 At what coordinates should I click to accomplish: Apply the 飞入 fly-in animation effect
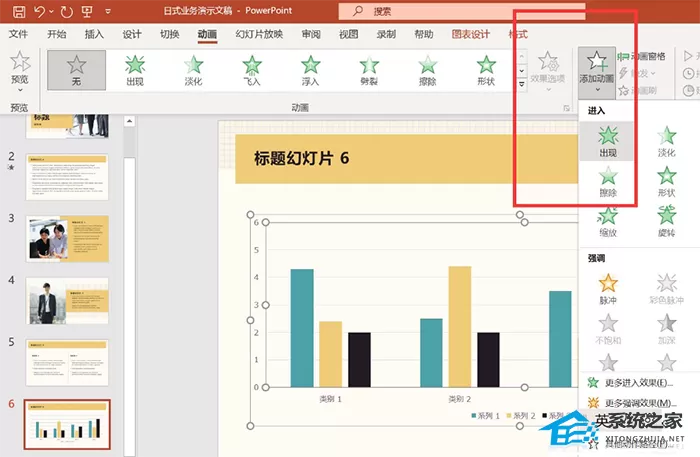coord(252,71)
